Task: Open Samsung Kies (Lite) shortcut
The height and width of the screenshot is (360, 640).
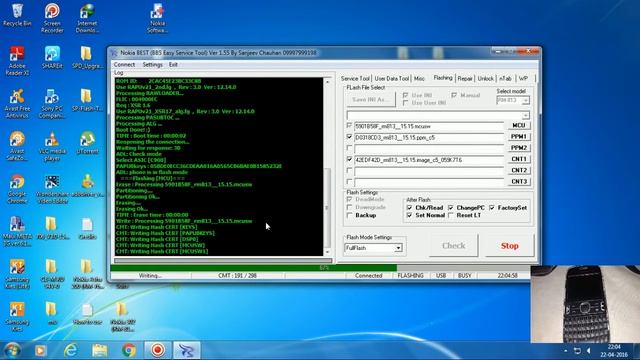Action: pyautogui.click(x=17, y=274)
